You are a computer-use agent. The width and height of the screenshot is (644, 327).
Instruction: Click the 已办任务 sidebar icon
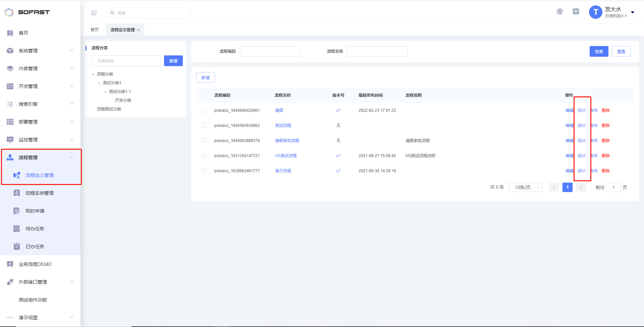(x=17, y=246)
